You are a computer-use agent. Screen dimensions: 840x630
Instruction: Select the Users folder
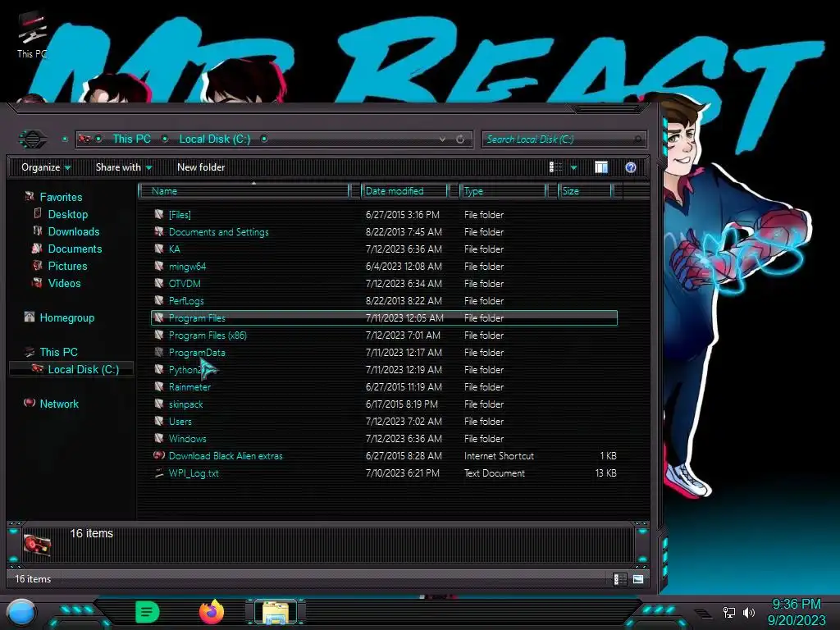[180, 421]
